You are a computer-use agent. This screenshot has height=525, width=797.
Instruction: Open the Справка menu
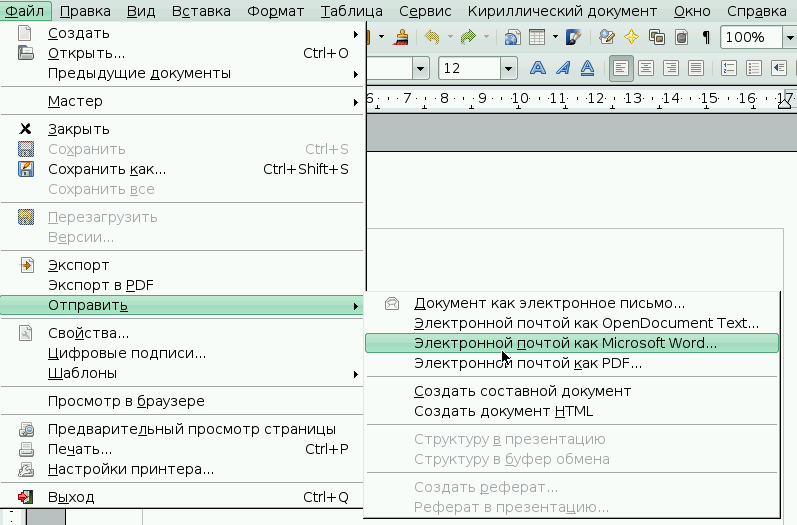pyautogui.click(x=757, y=11)
